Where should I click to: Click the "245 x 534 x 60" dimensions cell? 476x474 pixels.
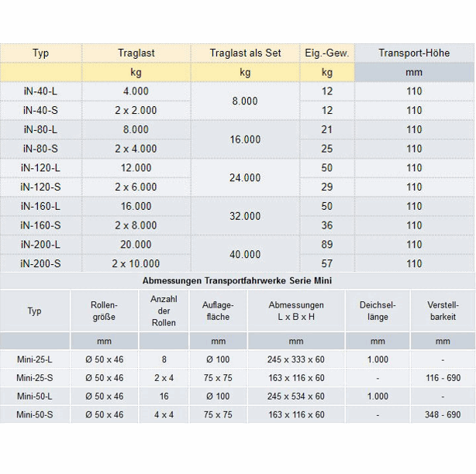click(x=296, y=397)
